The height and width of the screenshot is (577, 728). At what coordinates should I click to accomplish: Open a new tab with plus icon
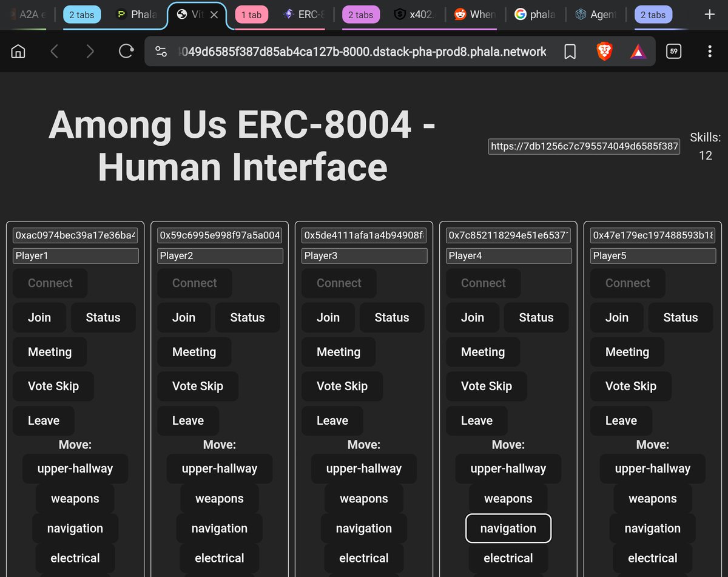point(709,15)
